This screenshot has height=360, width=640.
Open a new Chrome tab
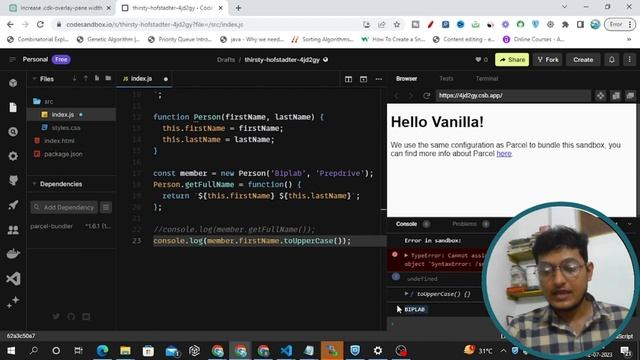tap(238, 8)
